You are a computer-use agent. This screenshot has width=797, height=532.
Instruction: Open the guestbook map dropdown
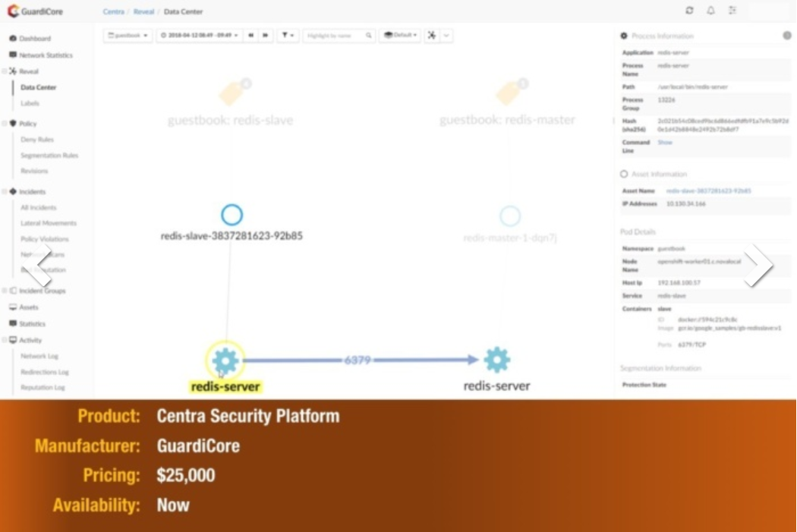point(128,35)
